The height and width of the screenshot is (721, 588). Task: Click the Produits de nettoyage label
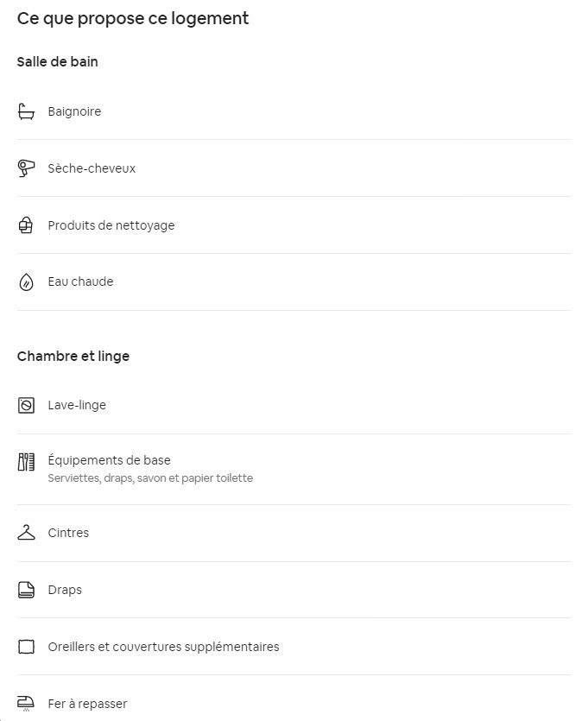coord(111,225)
